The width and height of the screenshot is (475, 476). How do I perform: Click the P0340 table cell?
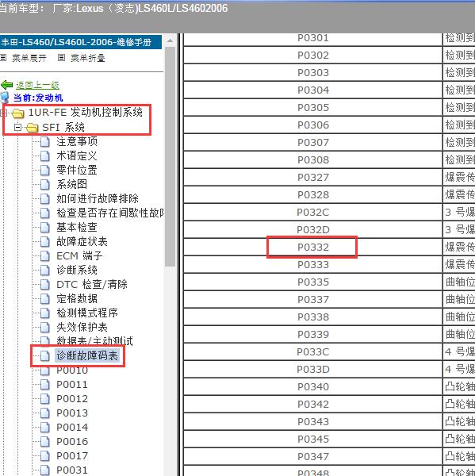pos(313,387)
